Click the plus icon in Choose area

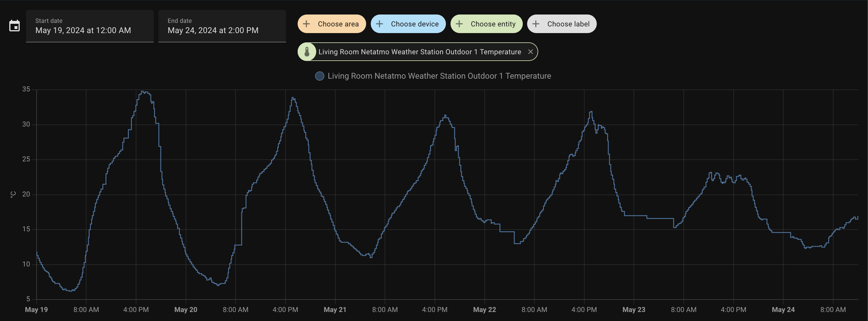tap(306, 24)
